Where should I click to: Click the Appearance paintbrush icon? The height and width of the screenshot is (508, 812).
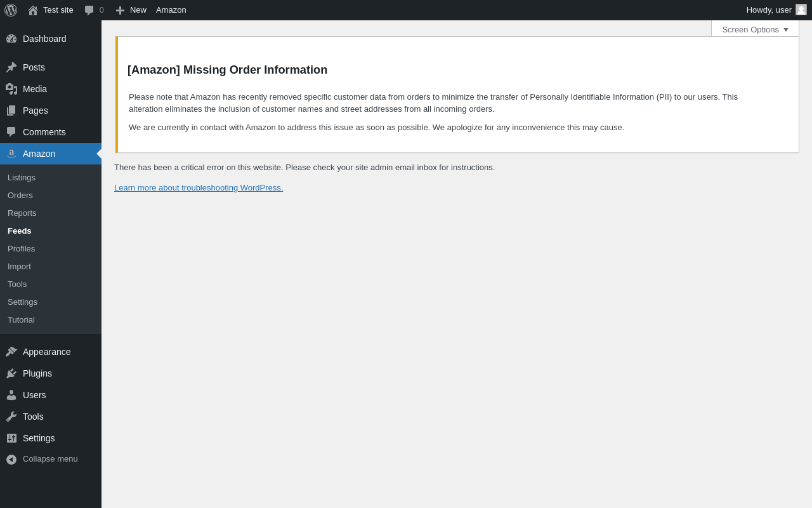11,352
